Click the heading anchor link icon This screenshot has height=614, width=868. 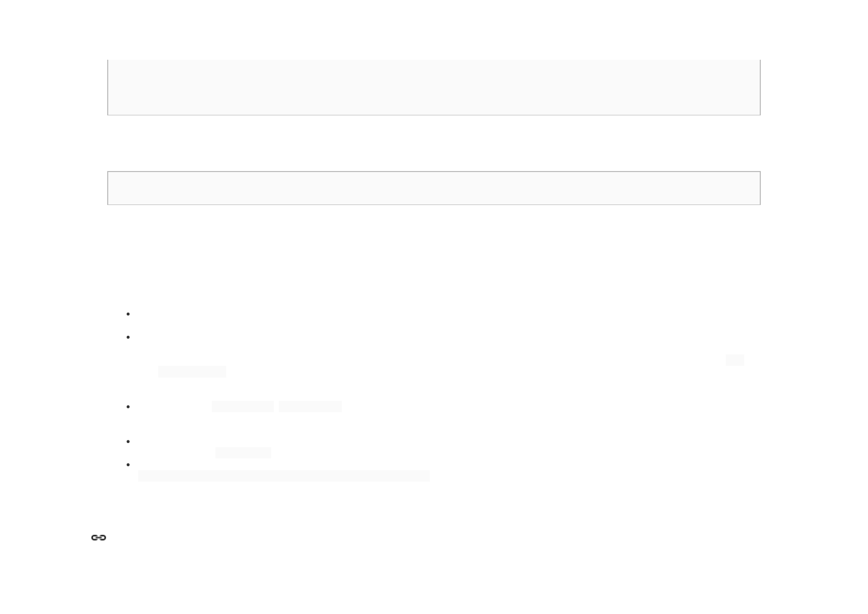pyautogui.click(x=98, y=537)
